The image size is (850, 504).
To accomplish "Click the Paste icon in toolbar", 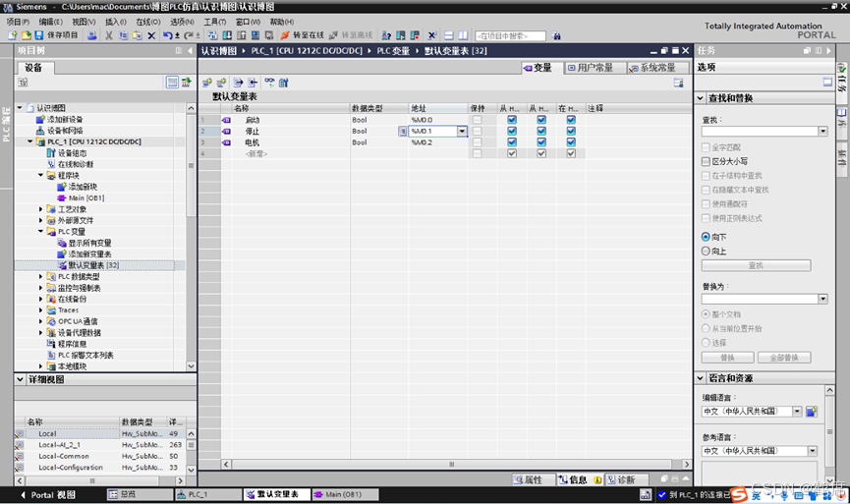I will pyautogui.click(x=138, y=35).
